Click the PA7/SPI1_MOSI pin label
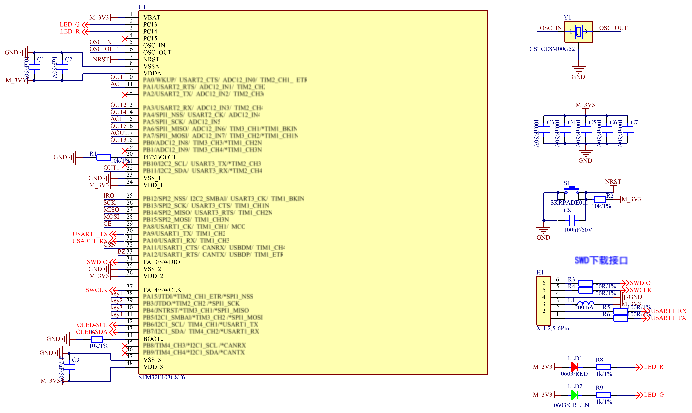 pos(220,136)
